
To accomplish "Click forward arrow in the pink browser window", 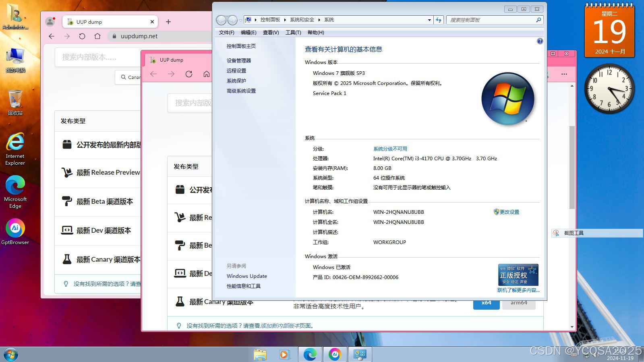I will pos(171,74).
